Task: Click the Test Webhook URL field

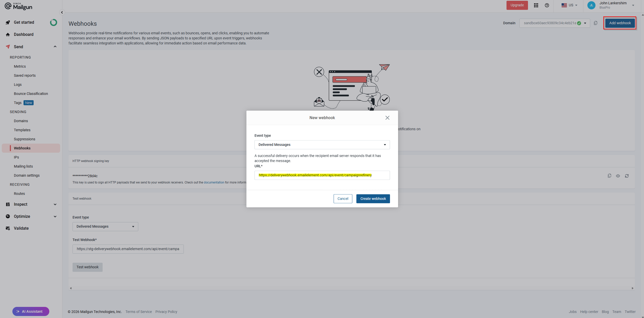Action: click(128, 249)
